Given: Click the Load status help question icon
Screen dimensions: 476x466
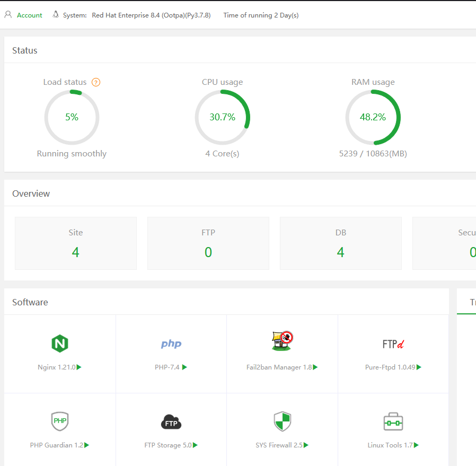Looking at the screenshot, I should click(x=96, y=82).
